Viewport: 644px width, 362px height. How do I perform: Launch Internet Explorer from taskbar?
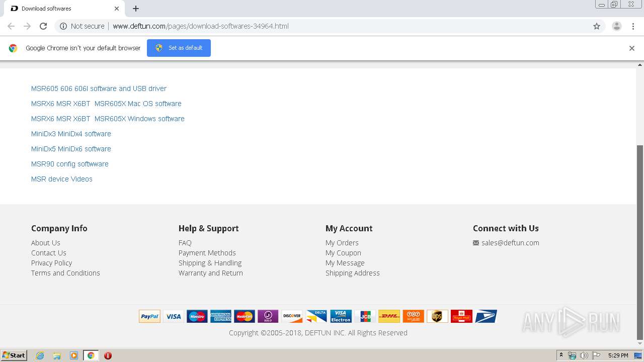coord(40,355)
